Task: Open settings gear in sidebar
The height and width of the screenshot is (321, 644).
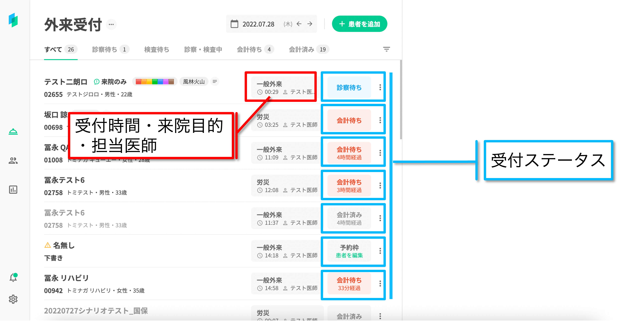Action: tap(13, 299)
